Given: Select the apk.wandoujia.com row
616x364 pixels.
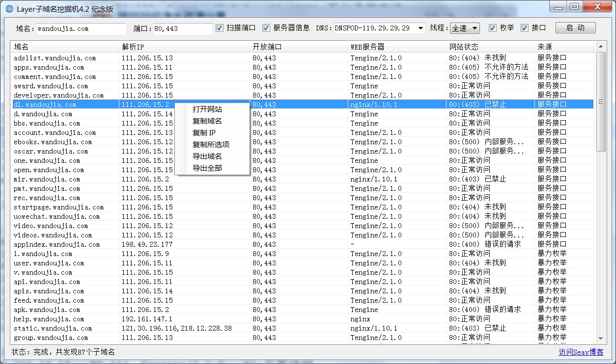Looking at the screenshot, I should tap(302, 310).
